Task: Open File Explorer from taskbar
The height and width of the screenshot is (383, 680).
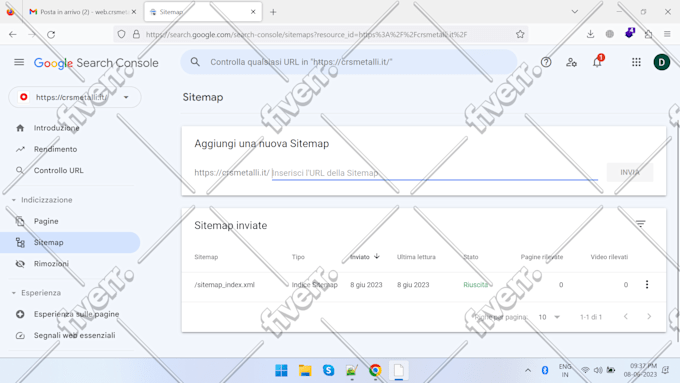Action: [305, 370]
